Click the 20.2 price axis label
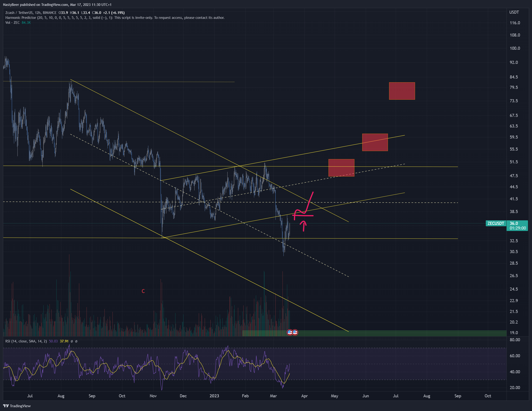The width and height of the screenshot is (532, 411). (x=514, y=322)
